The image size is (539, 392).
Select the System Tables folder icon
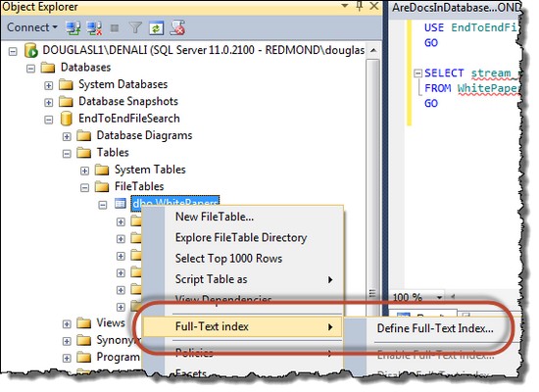click(x=102, y=170)
